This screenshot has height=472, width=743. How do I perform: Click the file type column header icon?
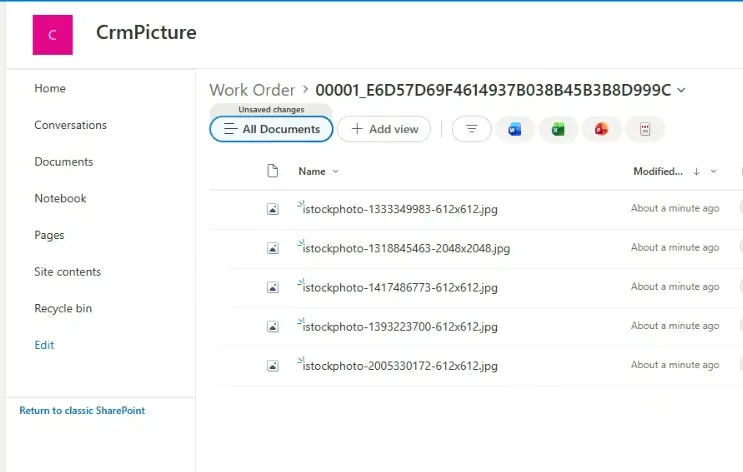pos(272,171)
